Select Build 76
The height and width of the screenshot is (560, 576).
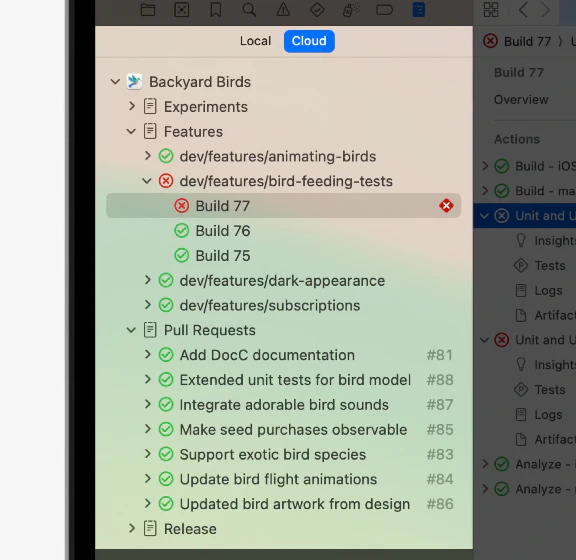(x=283, y=231)
